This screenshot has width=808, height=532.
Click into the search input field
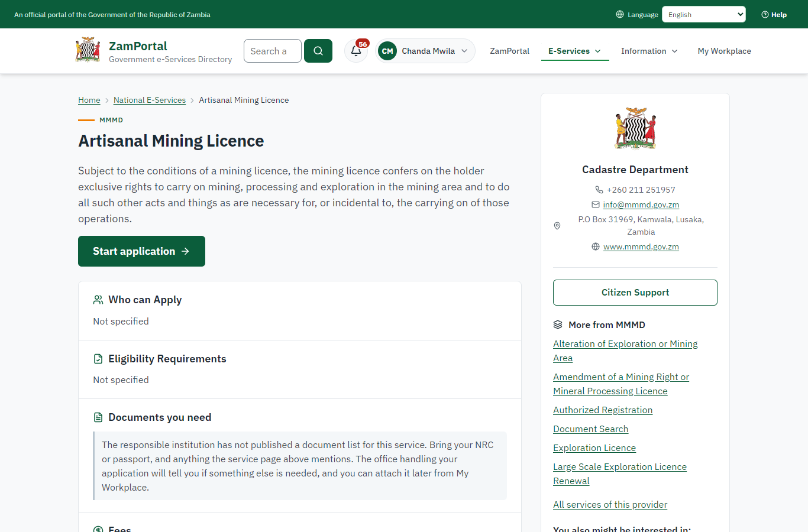tap(273, 51)
